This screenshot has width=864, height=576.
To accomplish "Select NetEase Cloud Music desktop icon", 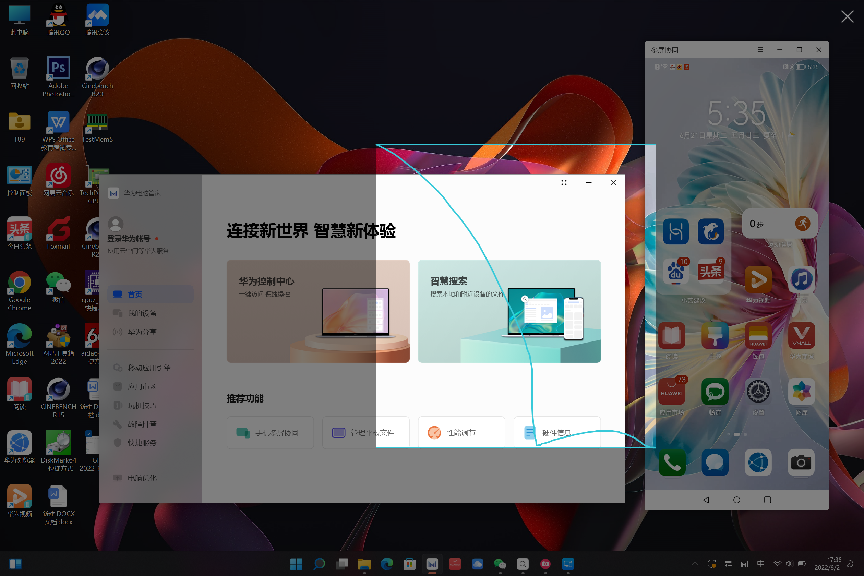I will point(58,180).
